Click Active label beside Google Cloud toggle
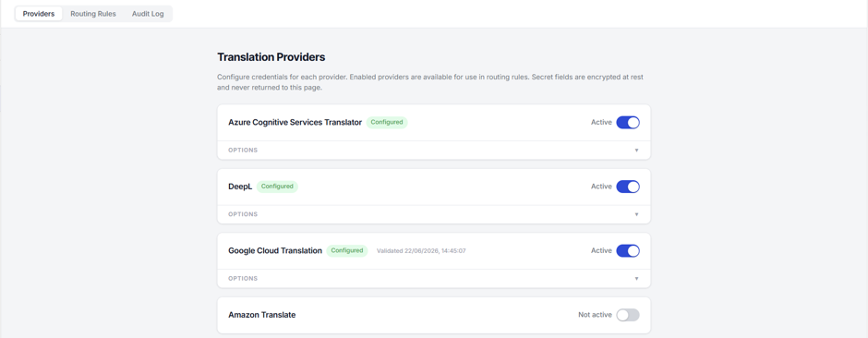 pyautogui.click(x=601, y=250)
